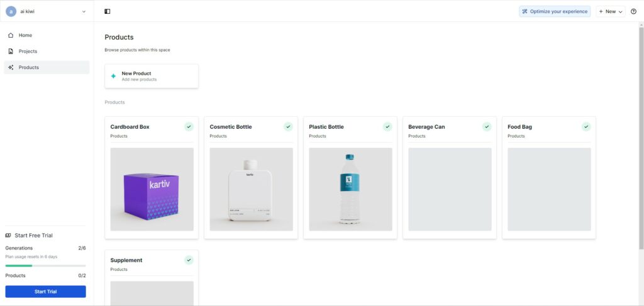Click the 'Cardboard Box' title

[130, 127]
